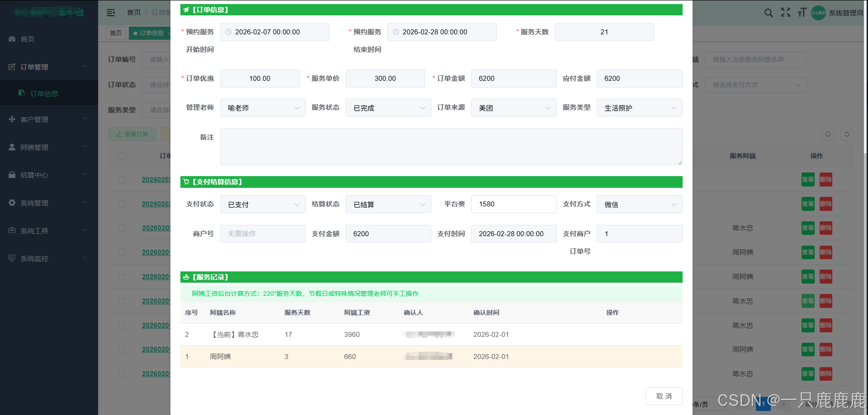The height and width of the screenshot is (415, 868).
Task: Open the 支付方式 dropdown showing 微信
Action: pos(639,205)
